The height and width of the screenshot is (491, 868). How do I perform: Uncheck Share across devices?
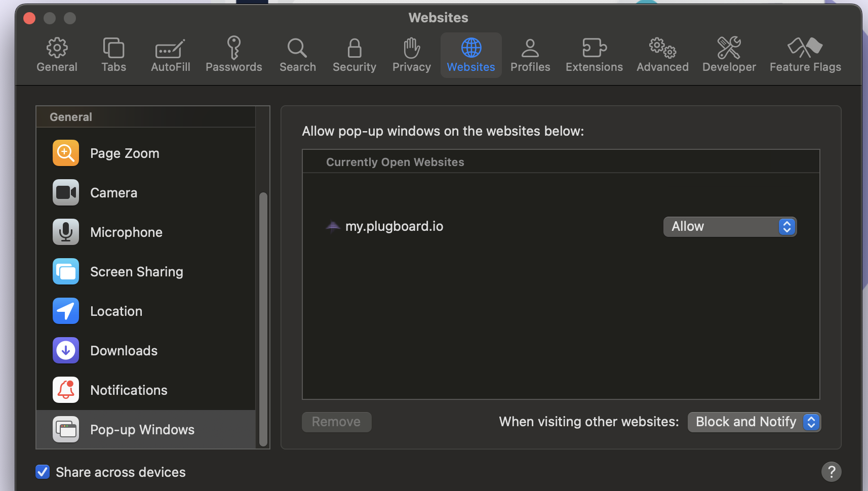(43, 472)
